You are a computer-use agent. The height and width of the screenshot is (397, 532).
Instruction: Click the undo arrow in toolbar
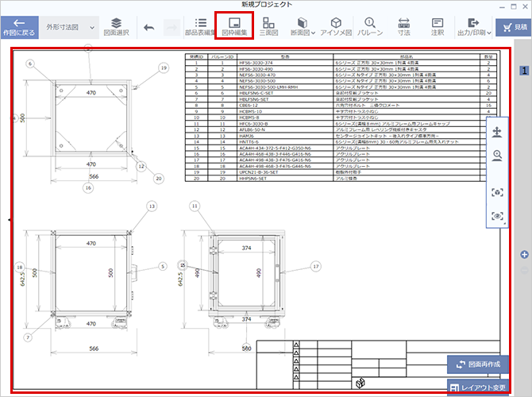click(x=149, y=27)
